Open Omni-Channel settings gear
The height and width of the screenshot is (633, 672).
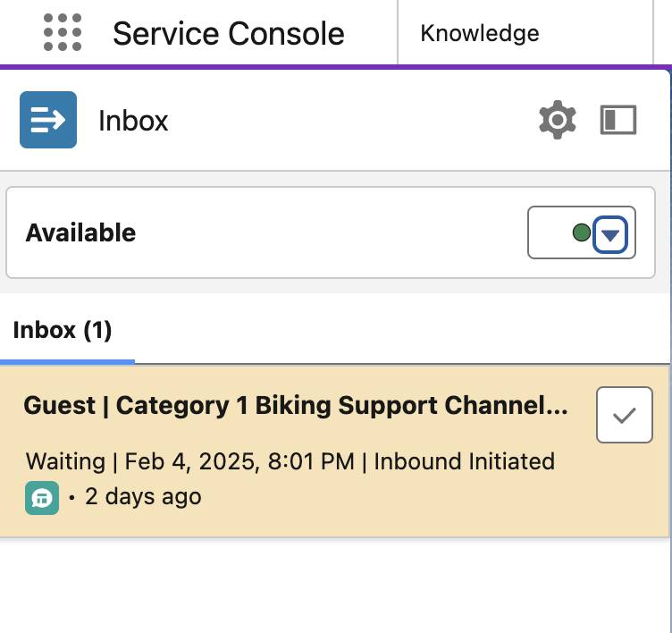557,120
